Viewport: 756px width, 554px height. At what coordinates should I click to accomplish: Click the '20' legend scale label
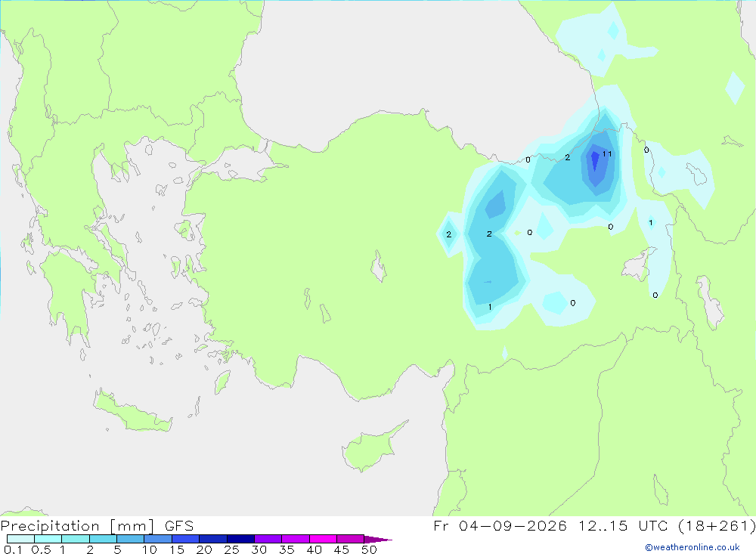[204, 549]
